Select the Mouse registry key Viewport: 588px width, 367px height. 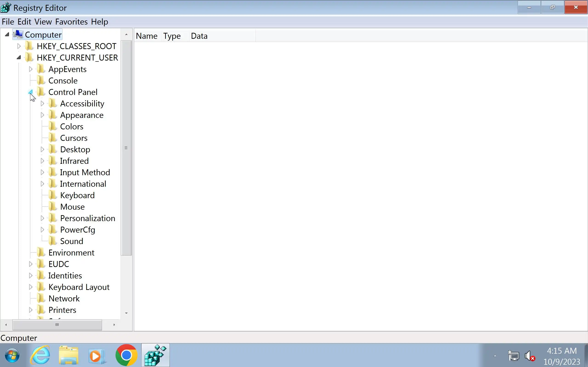point(72,207)
